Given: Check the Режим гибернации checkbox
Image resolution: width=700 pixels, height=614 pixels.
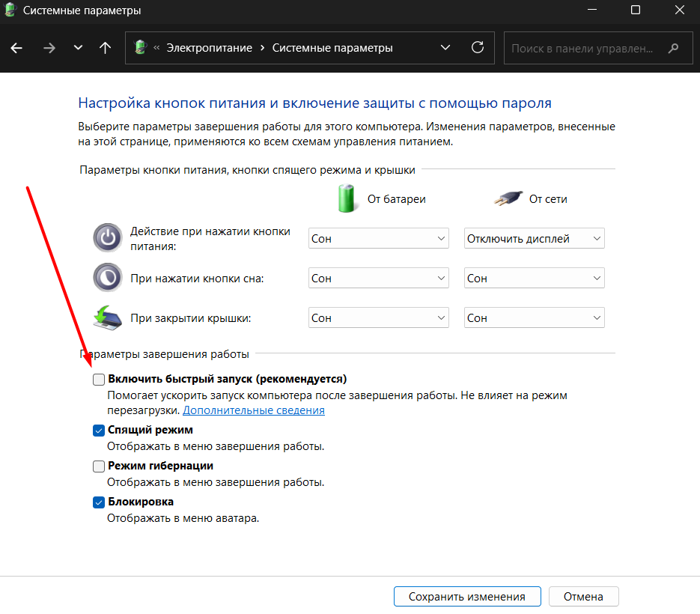Looking at the screenshot, I should click(99, 466).
